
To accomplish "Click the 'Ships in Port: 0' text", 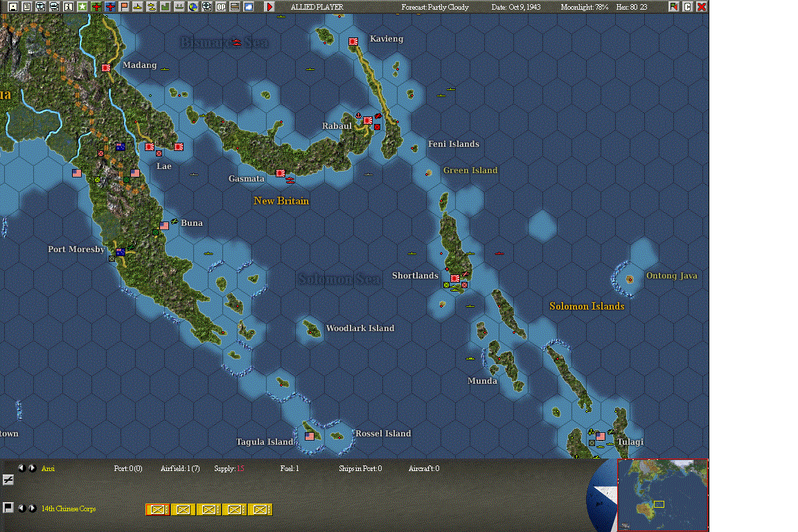I will (x=360, y=468).
